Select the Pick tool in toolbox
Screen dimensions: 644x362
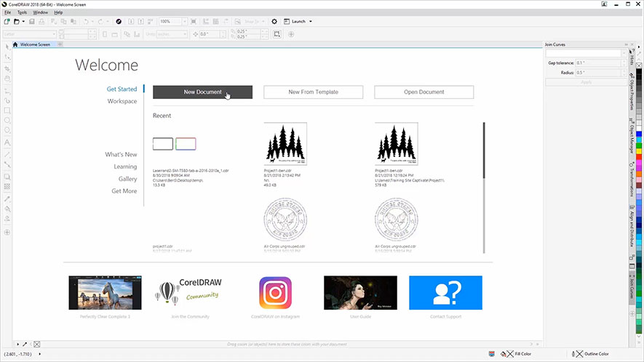(x=7, y=47)
